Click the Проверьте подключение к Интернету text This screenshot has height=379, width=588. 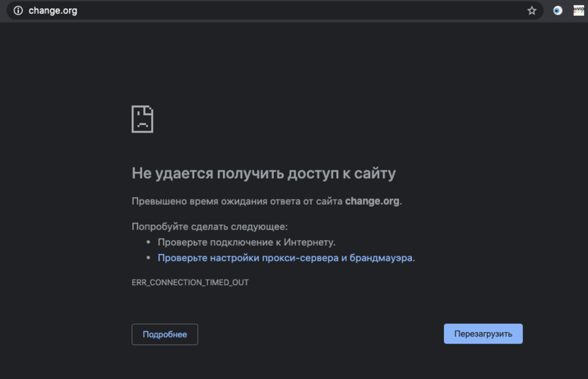246,243
